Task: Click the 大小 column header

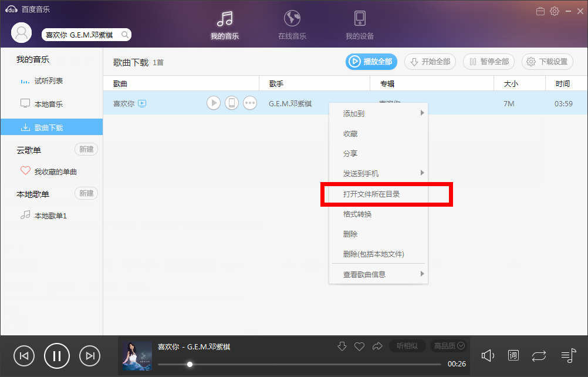Action: point(520,83)
